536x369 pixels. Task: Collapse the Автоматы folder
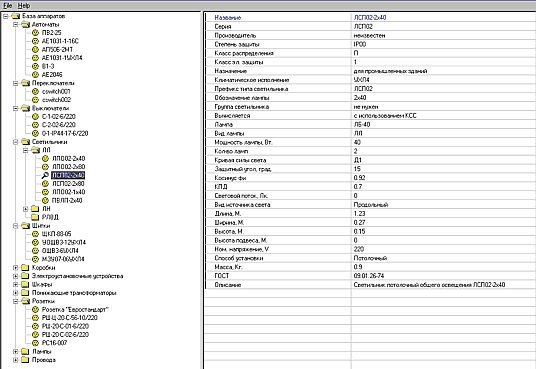[15, 24]
